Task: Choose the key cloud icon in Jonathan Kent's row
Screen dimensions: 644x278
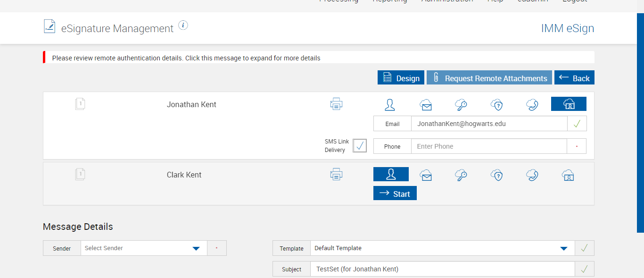Action: click(x=461, y=105)
